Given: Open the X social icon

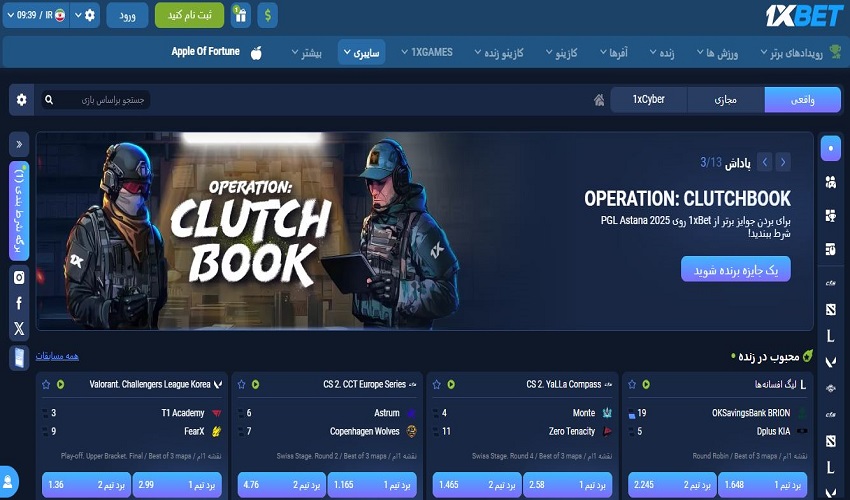Looking at the screenshot, I should coord(19,328).
